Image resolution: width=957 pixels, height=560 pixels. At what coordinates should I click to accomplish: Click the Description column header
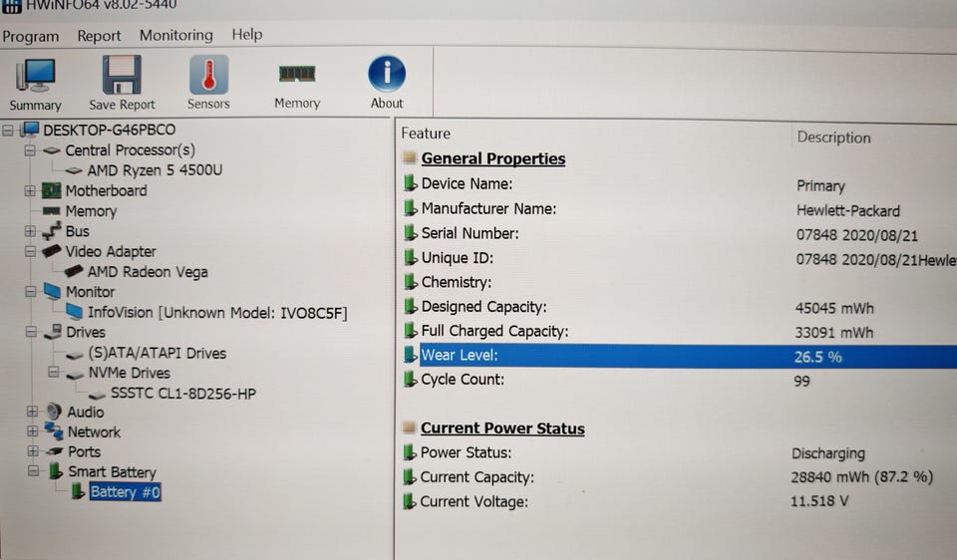click(x=833, y=138)
